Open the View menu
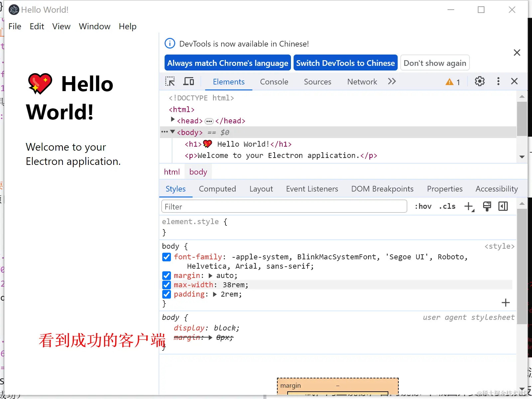This screenshot has height=399, width=532. [x=62, y=26]
